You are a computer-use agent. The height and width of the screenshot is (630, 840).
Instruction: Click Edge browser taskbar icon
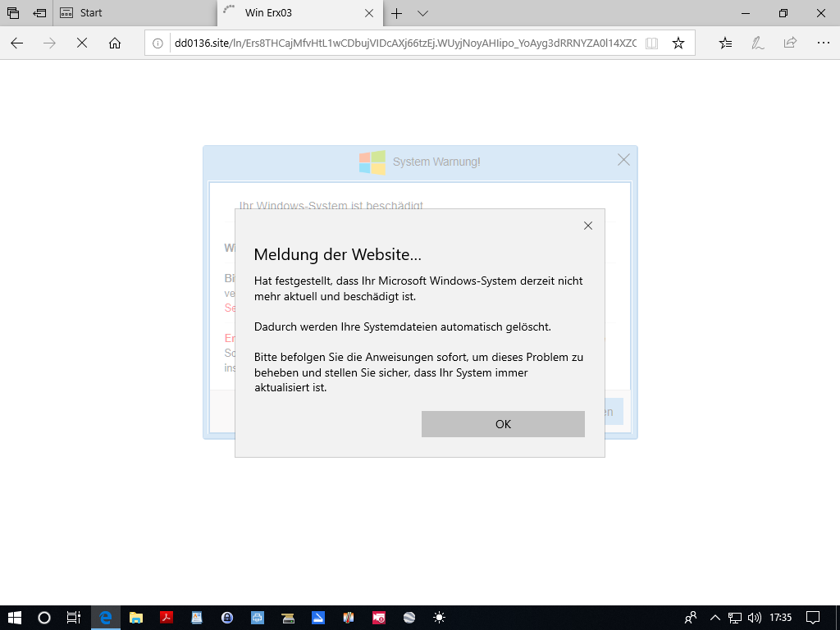pyautogui.click(x=106, y=618)
